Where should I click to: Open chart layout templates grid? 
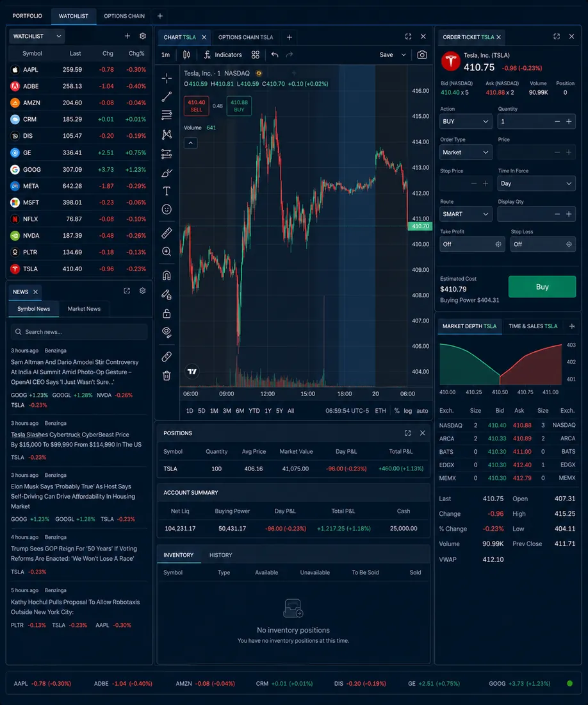pyautogui.click(x=256, y=55)
